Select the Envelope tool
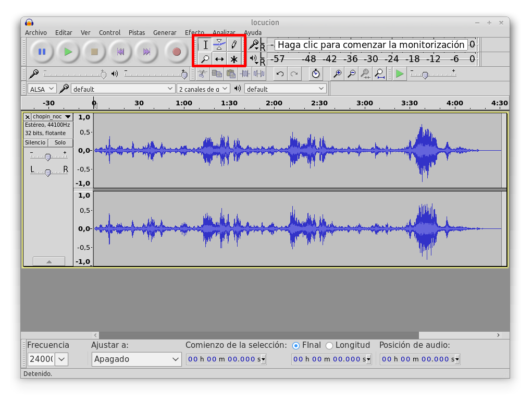 (x=219, y=44)
